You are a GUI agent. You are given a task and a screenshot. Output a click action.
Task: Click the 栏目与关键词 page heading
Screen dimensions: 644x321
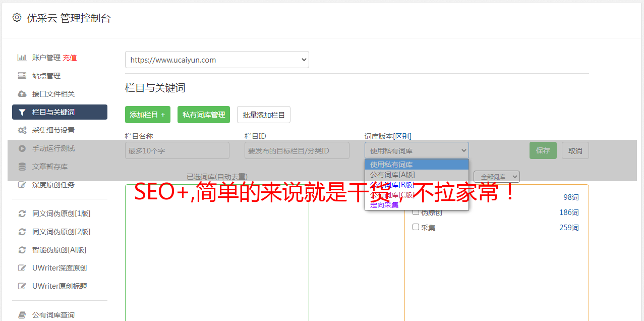(155, 88)
